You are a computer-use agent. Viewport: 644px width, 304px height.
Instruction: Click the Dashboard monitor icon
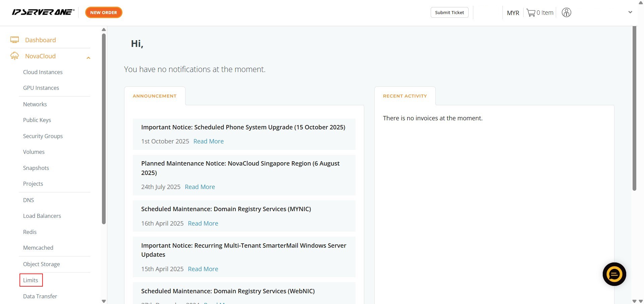pyautogui.click(x=14, y=40)
